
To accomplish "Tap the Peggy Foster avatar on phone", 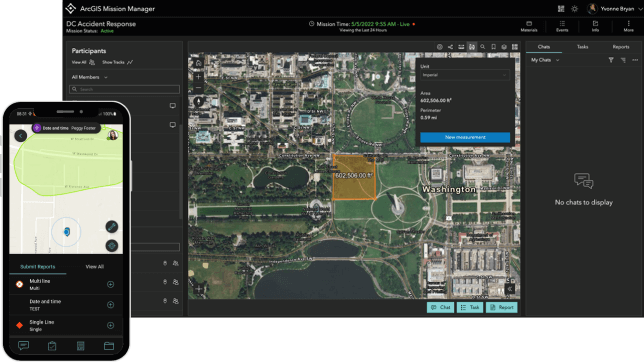I will (x=113, y=135).
